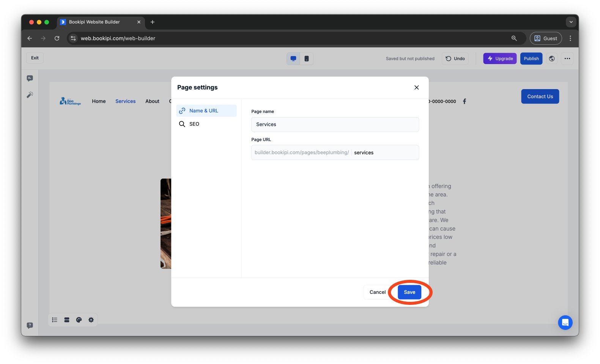Viewport: 600px width, 364px height.
Task: Click the address bar URL
Action: (118, 38)
